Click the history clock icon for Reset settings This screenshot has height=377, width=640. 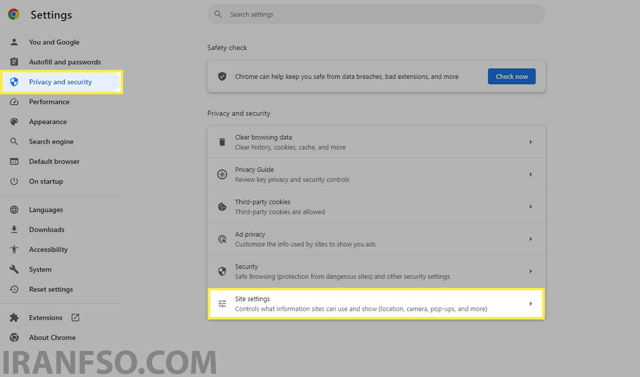14,289
